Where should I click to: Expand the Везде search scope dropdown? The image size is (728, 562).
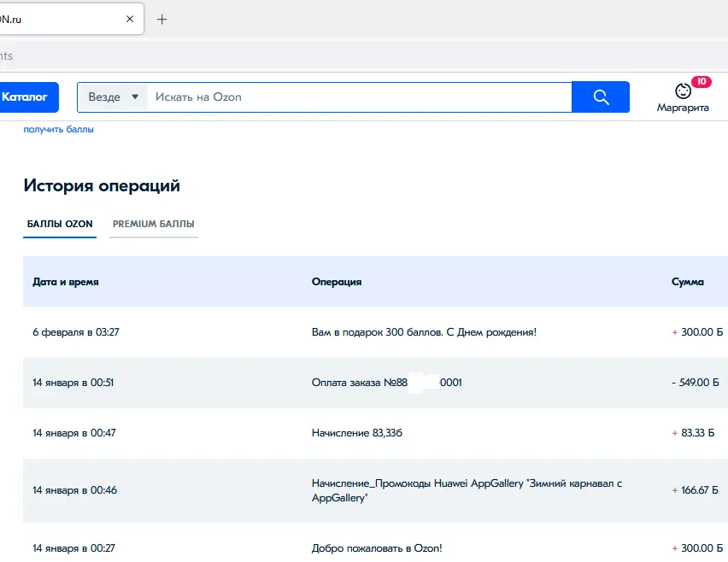click(114, 97)
